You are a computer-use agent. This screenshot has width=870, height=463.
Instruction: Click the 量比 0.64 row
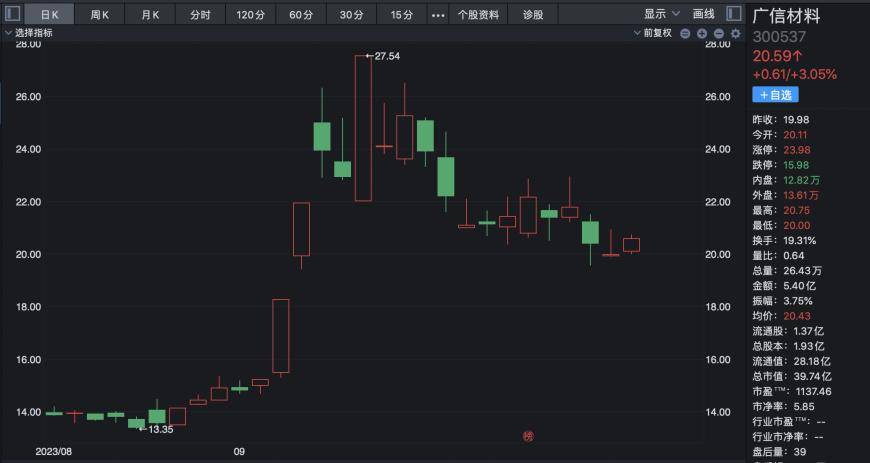(x=778, y=256)
